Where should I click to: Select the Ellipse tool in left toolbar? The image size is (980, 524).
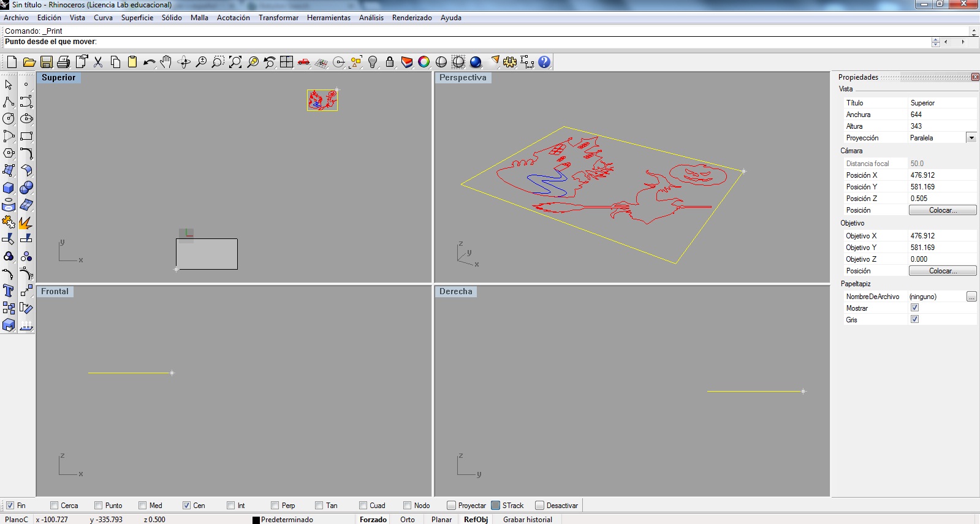coord(26,119)
